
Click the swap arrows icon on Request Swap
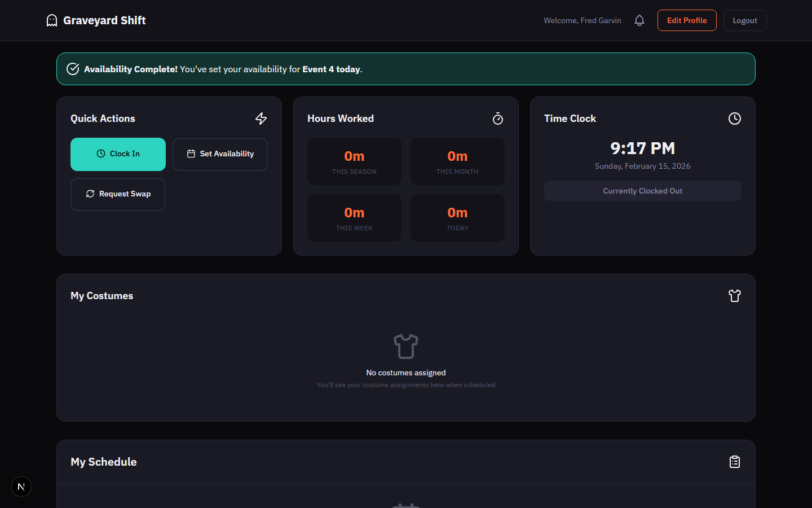tap(90, 194)
